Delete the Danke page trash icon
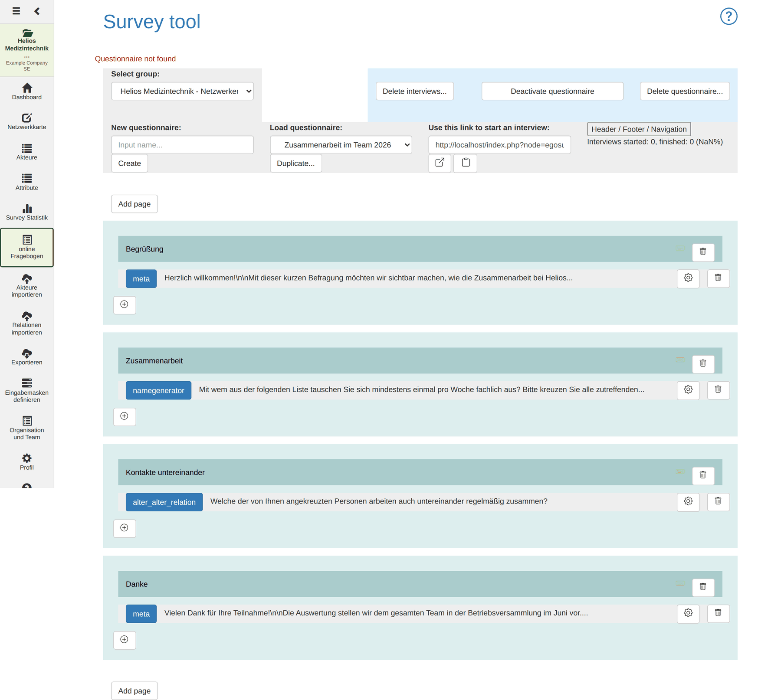This screenshot has width=781, height=700. click(703, 587)
